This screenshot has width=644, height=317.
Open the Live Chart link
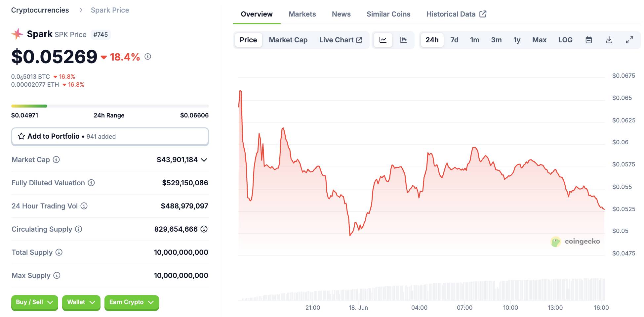click(341, 40)
